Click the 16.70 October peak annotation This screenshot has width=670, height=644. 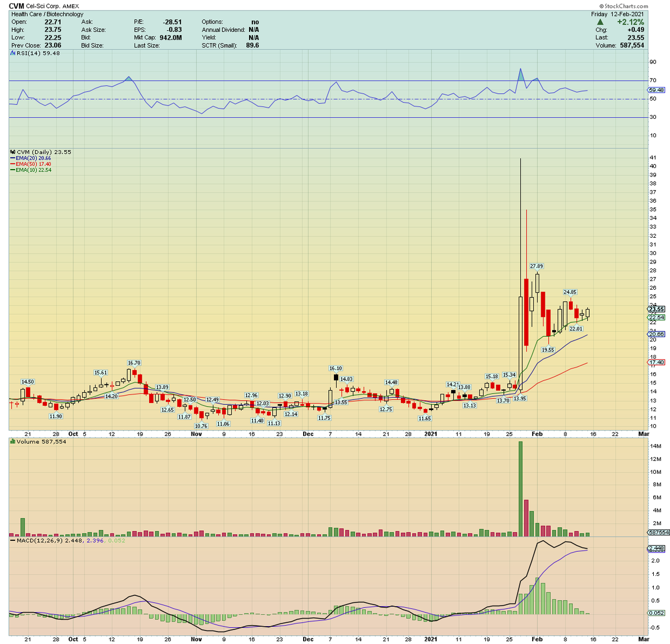click(x=134, y=363)
